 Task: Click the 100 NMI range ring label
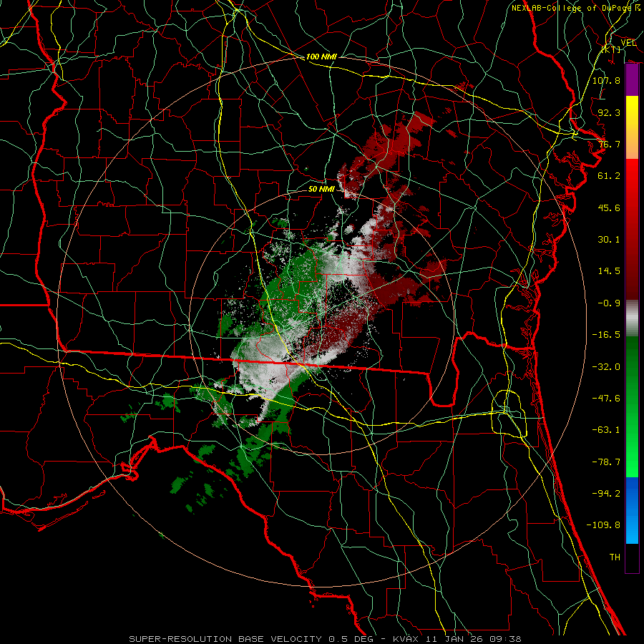[321, 57]
